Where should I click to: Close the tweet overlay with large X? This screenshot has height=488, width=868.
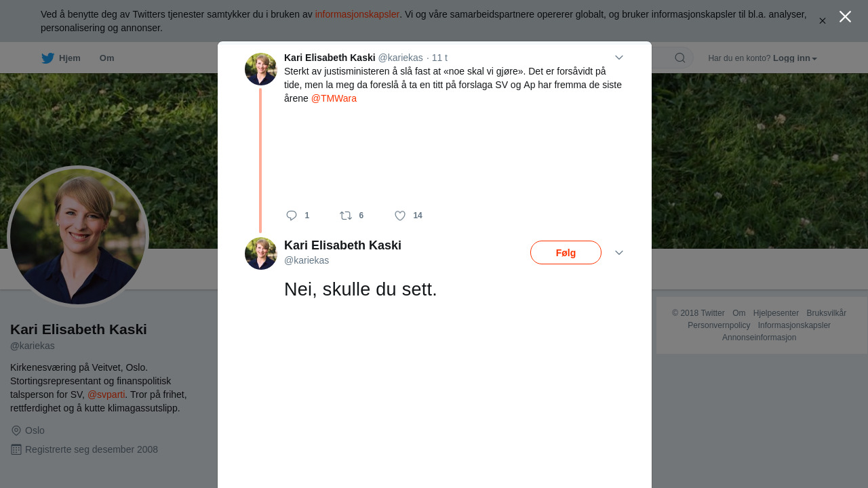coord(845,17)
